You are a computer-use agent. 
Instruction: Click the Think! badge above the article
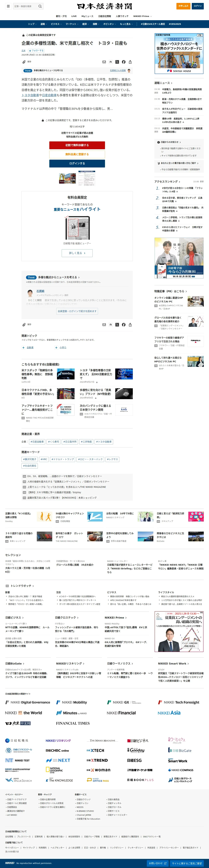(x=28, y=71)
